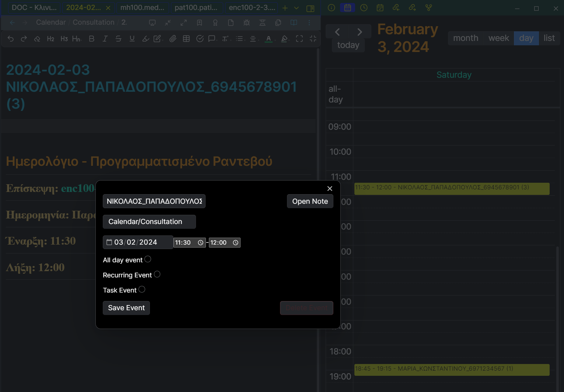Open the highlight color picker
Viewport: 564px width, 392px height.
284,39
